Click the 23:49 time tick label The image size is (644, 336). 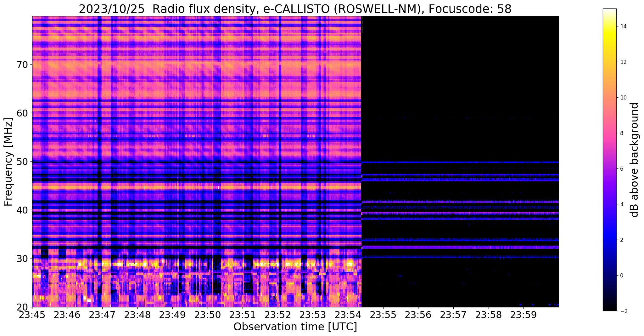coord(172,315)
